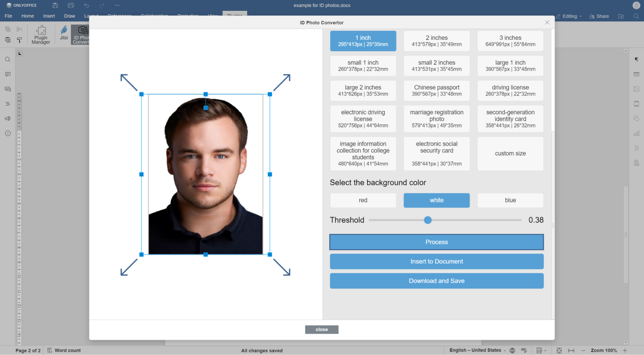
Task: Switch to the Insert tab
Action: click(49, 16)
